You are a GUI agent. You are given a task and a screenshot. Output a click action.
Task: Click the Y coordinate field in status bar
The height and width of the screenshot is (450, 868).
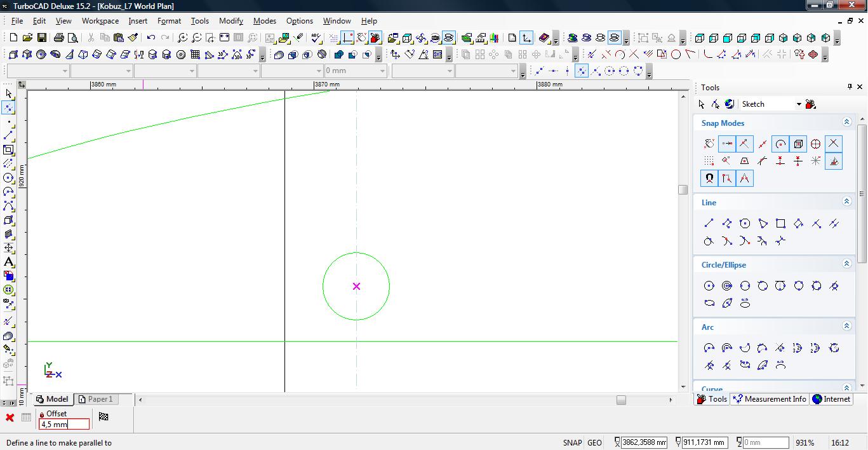click(705, 442)
